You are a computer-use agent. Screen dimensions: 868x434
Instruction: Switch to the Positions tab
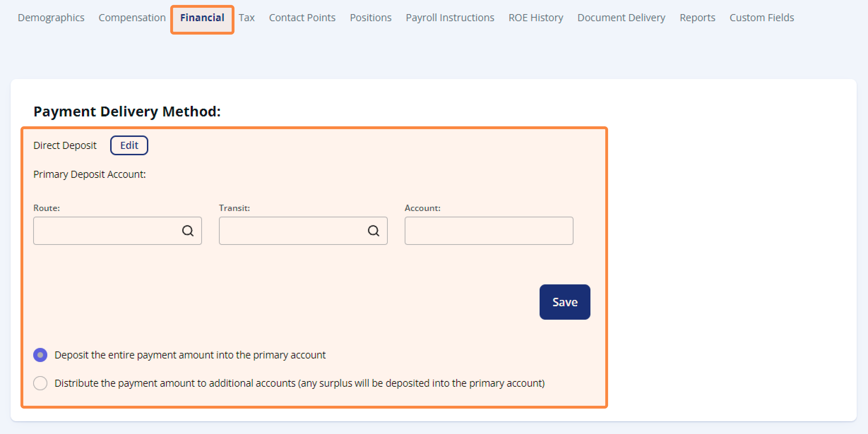(x=371, y=18)
